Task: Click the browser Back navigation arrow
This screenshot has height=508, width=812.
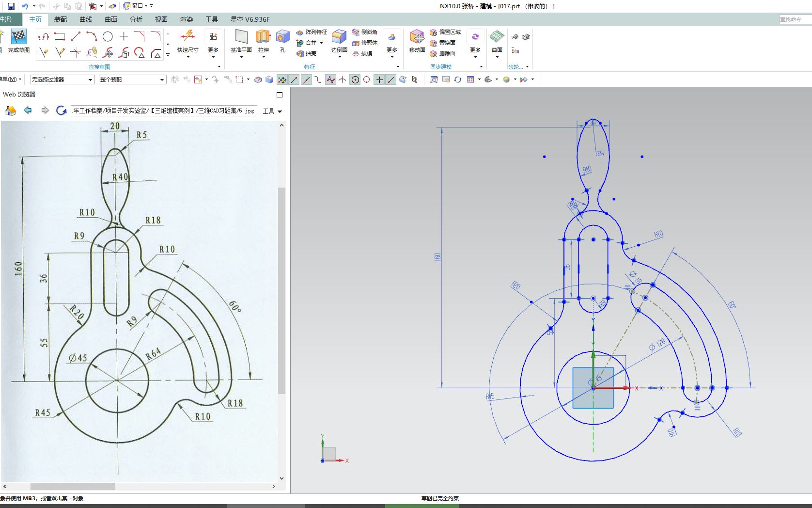Action: click(28, 111)
